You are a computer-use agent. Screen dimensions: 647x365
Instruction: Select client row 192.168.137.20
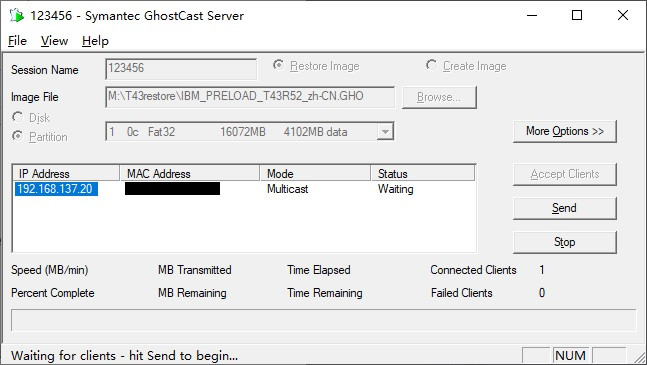(244, 189)
